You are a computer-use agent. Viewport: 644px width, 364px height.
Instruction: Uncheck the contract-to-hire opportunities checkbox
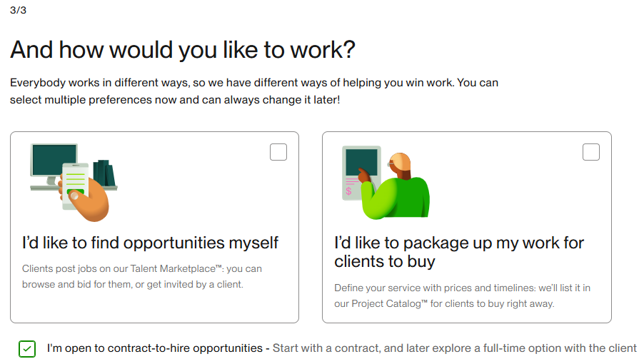(27, 349)
